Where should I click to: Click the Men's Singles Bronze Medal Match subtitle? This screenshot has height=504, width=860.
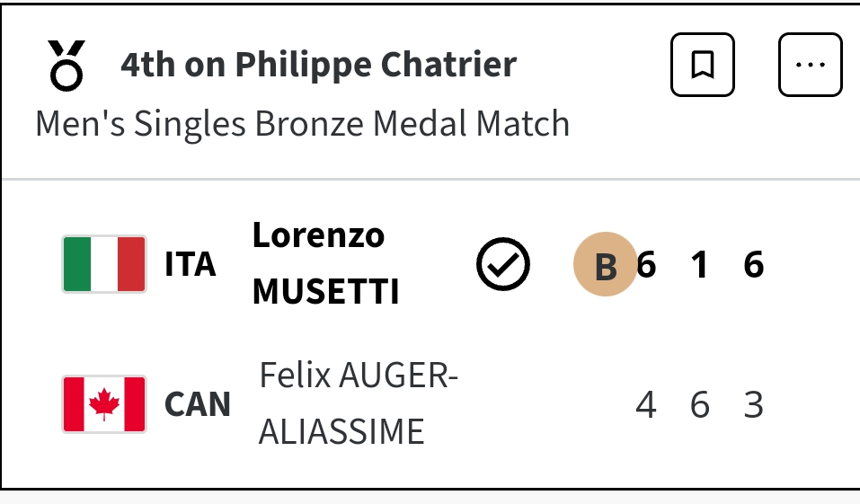point(302,123)
